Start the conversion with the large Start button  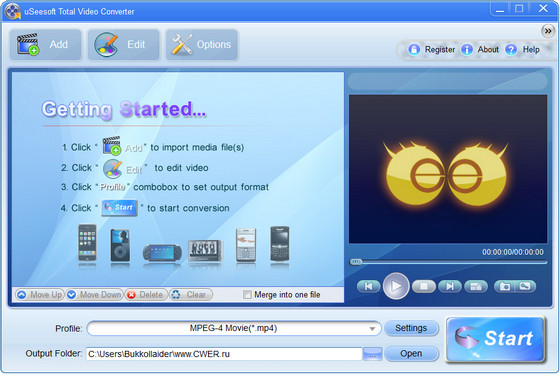tap(495, 339)
